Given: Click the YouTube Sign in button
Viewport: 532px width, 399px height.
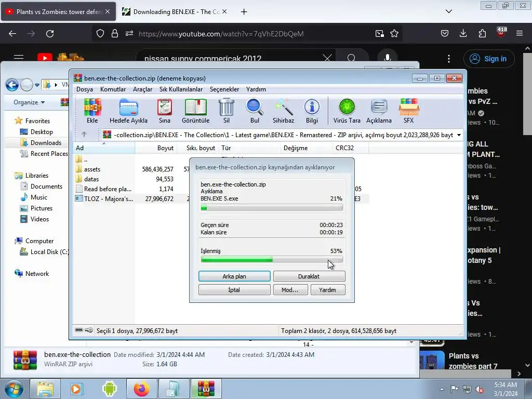Looking at the screenshot, I should pos(488,59).
